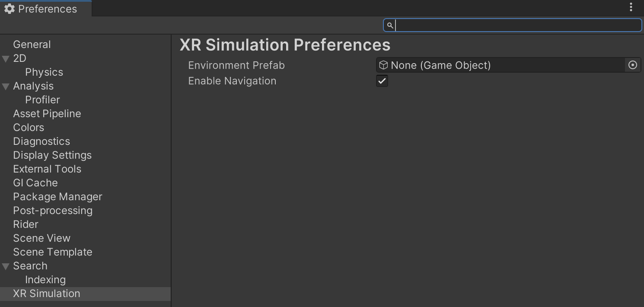Click the magnifier icon in search bar
This screenshot has width=644, height=307.
tap(390, 25)
